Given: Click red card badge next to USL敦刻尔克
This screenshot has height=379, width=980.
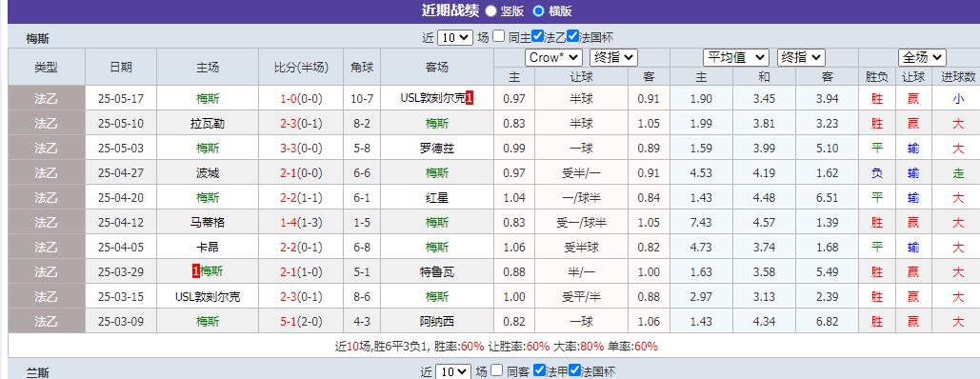Looking at the screenshot, I should click(470, 98).
